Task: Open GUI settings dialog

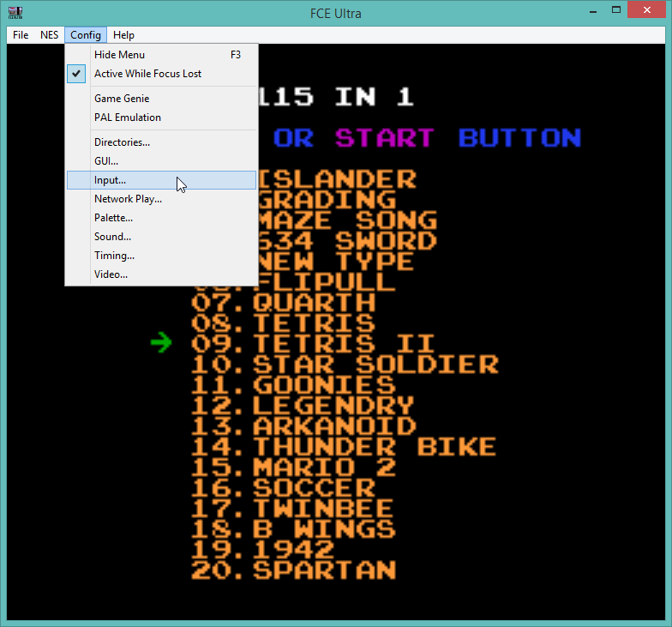Action: pyautogui.click(x=161, y=161)
